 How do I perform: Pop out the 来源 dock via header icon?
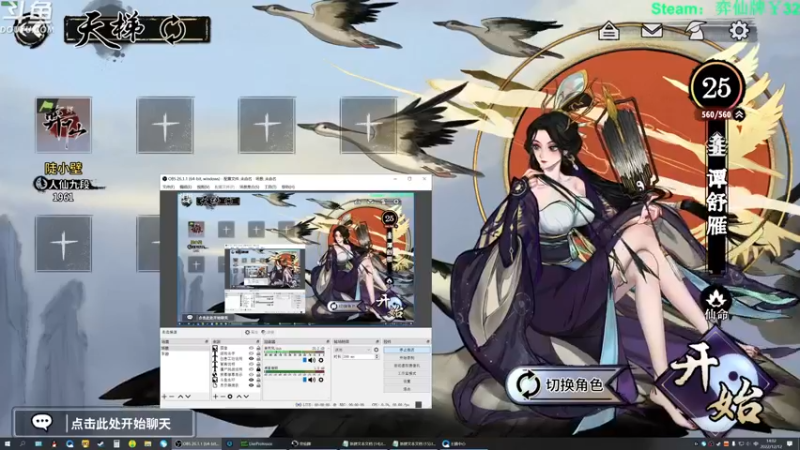pyautogui.click(x=258, y=341)
